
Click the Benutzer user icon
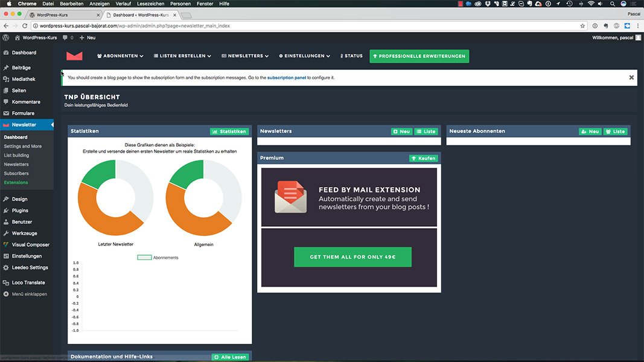(x=6, y=221)
